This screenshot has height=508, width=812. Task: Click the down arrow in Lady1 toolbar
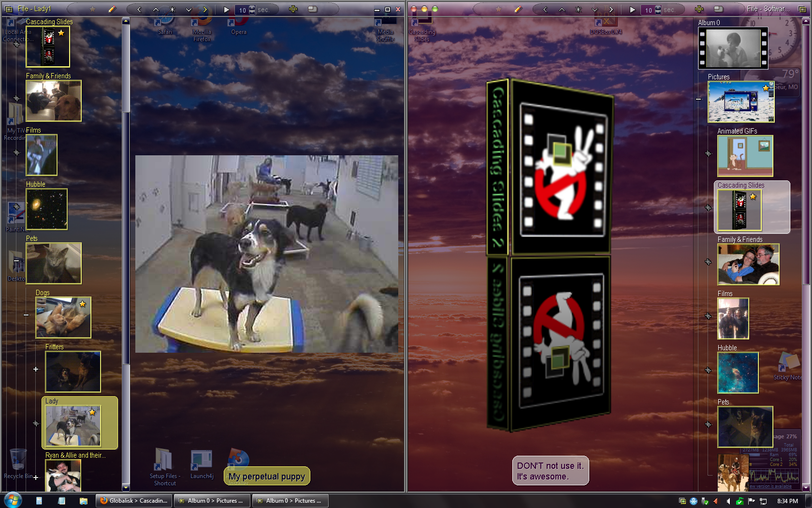point(188,9)
